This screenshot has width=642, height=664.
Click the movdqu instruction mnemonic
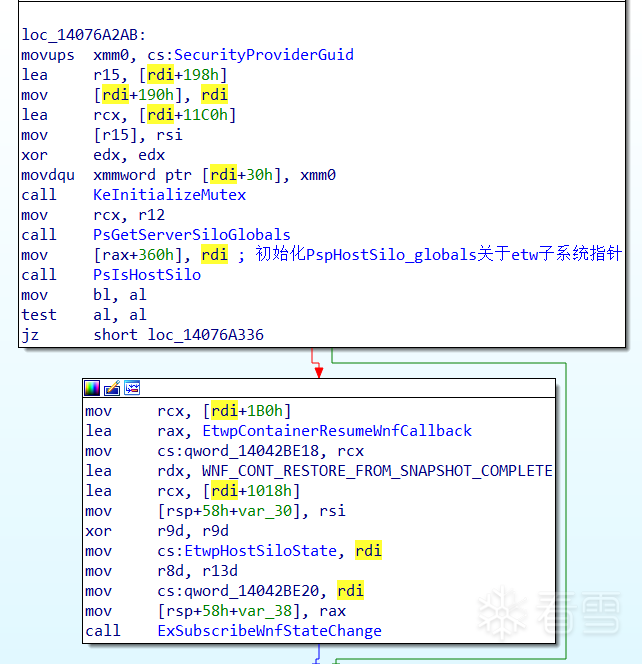[x=48, y=175]
